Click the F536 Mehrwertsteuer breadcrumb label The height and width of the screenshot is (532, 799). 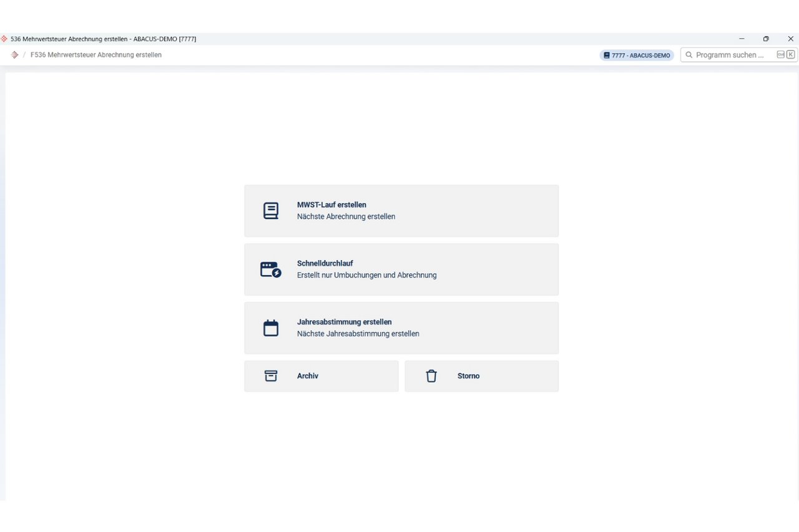(x=96, y=55)
